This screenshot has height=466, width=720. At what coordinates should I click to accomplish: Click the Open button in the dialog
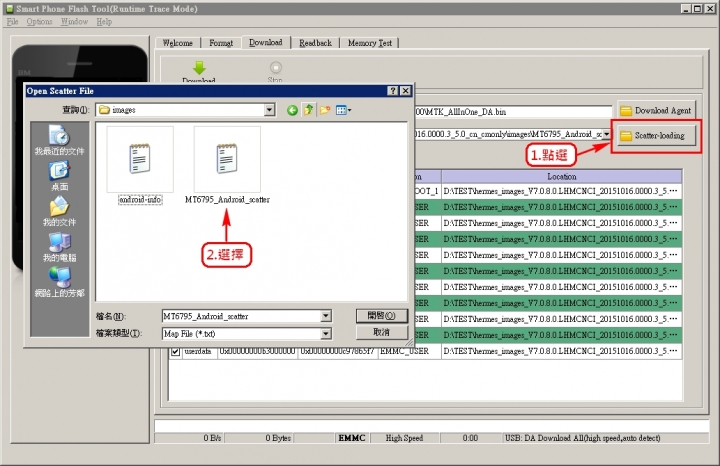382,316
